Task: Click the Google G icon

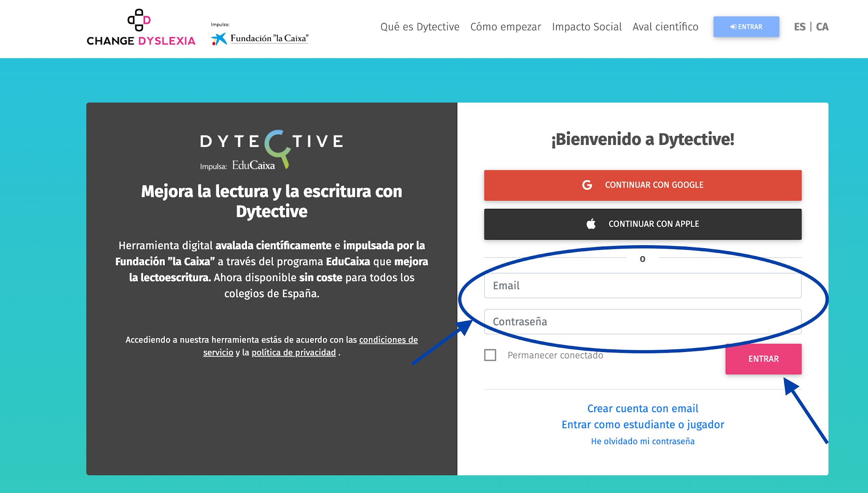Action: 587,185
